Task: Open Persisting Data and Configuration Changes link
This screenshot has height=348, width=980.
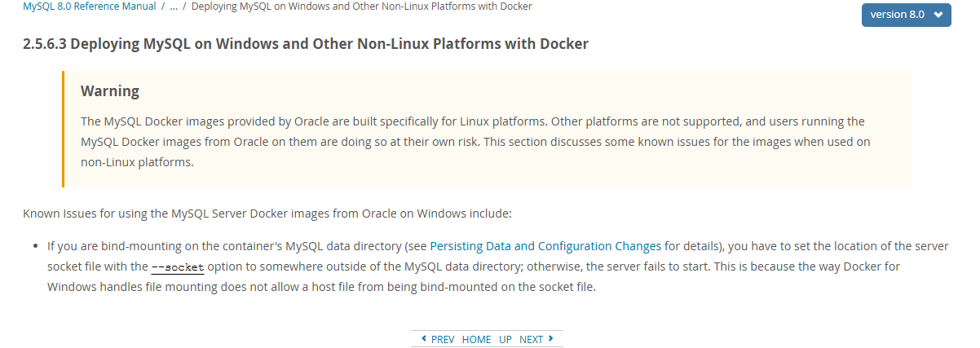Action: click(545, 245)
